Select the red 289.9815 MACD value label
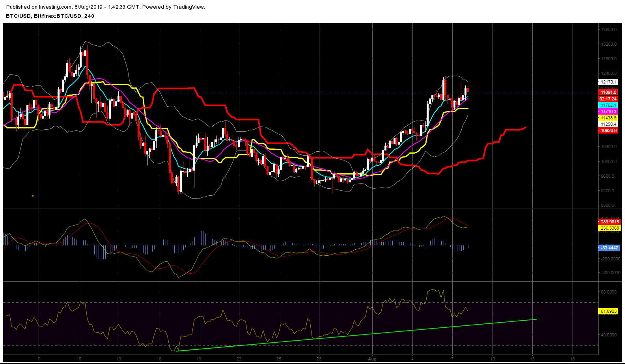This screenshot has height=364, width=625. pyautogui.click(x=609, y=222)
